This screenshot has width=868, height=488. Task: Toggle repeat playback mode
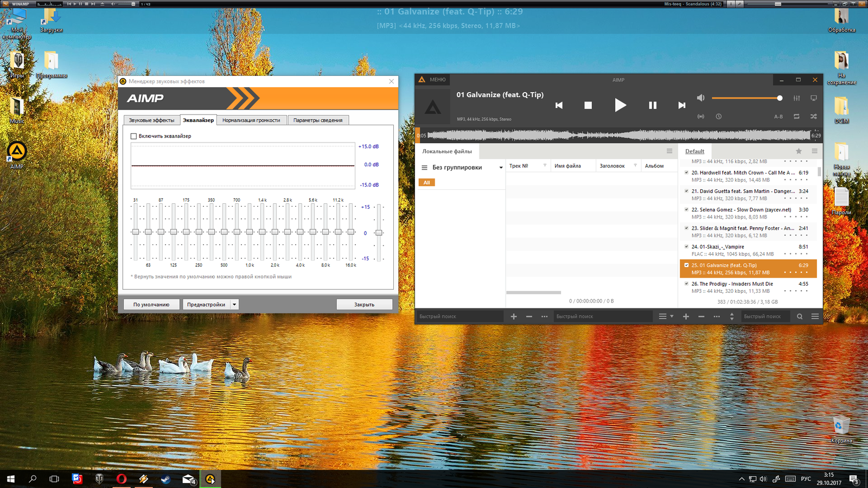[796, 116]
